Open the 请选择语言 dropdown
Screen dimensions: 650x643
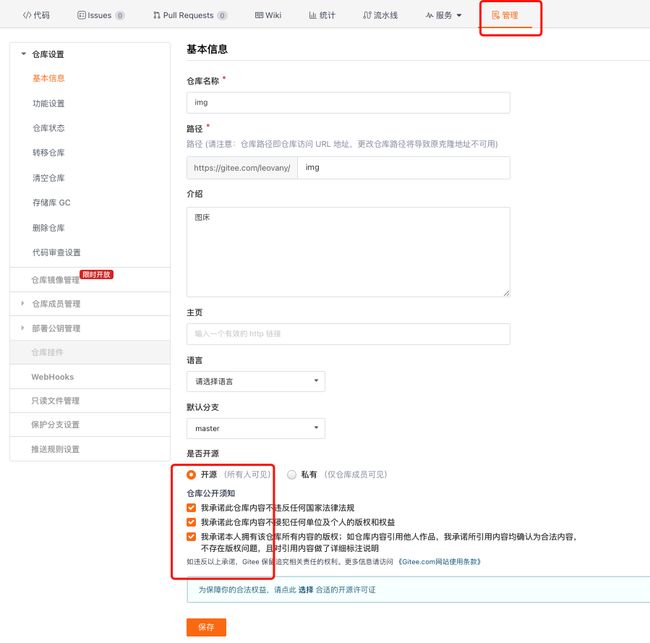[256, 381]
